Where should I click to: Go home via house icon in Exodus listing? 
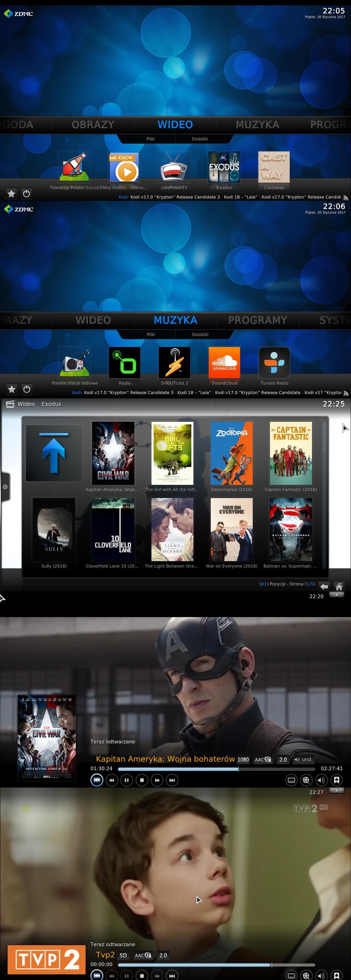pos(339,586)
